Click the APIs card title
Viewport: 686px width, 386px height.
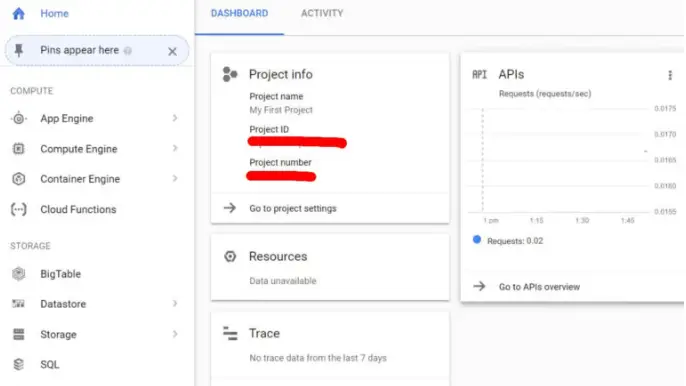tap(511, 74)
